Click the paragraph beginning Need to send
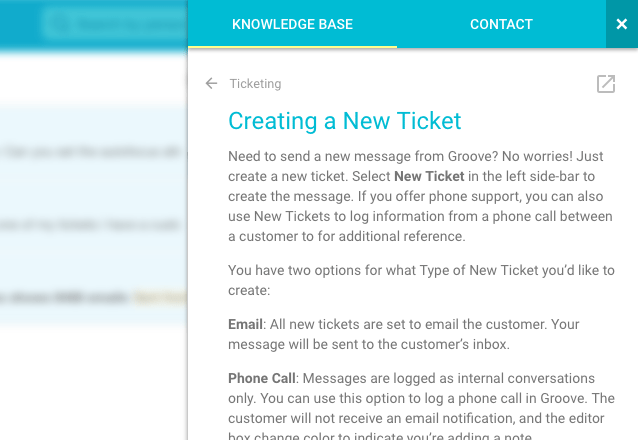Image resolution: width=638 pixels, height=440 pixels. point(421,196)
